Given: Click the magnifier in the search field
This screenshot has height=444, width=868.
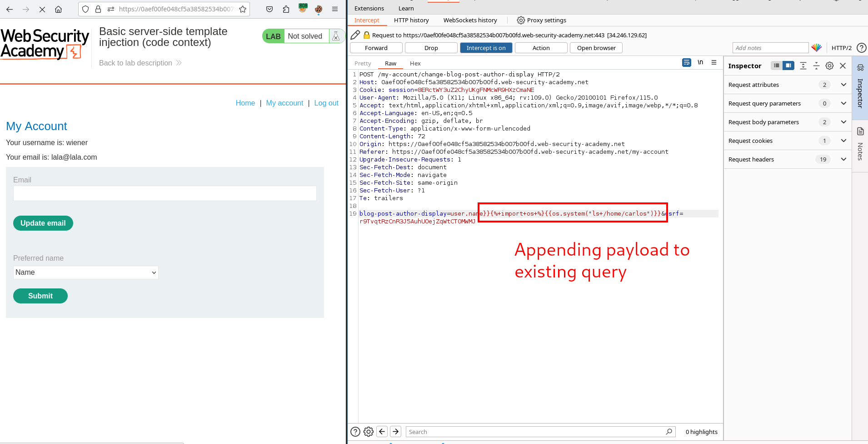Looking at the screenshot, I should click(x=669, y=432).
